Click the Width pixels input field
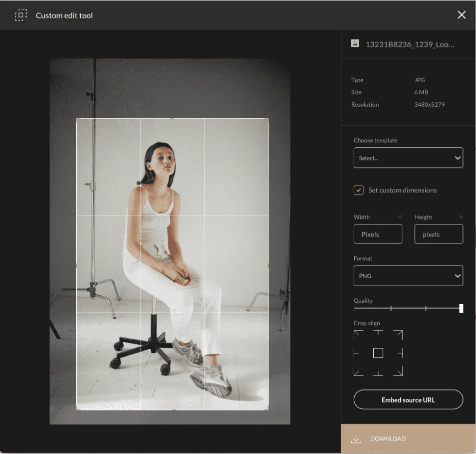Viewport: 476px width, 454px height. [378, 234]
